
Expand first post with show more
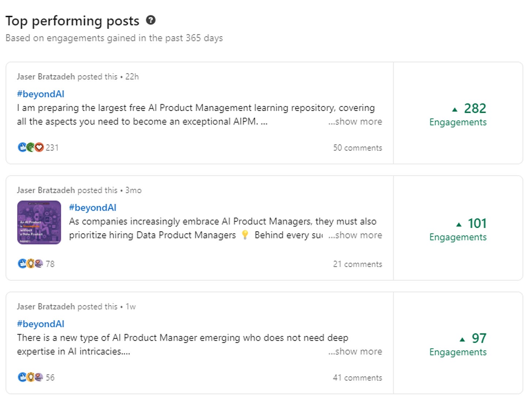[x=355, y=122]
